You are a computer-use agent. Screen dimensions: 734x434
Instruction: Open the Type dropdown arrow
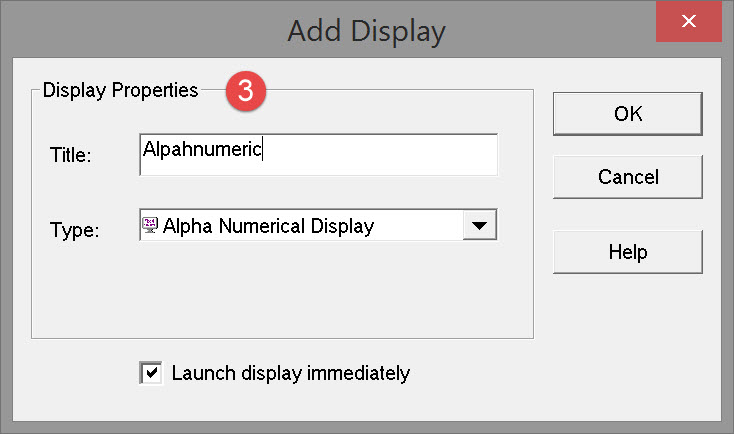coord(479,225)
